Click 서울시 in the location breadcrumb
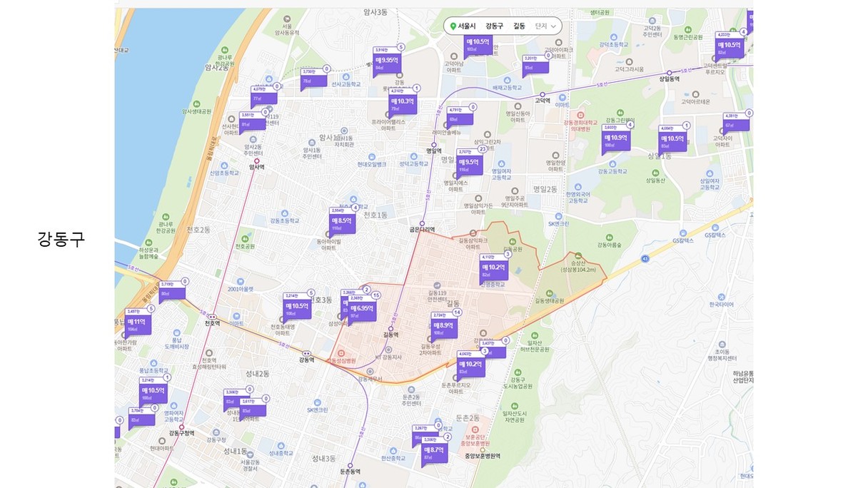This screenshot has width=868, height=488. pyautogui.click(x=467, y=26)
